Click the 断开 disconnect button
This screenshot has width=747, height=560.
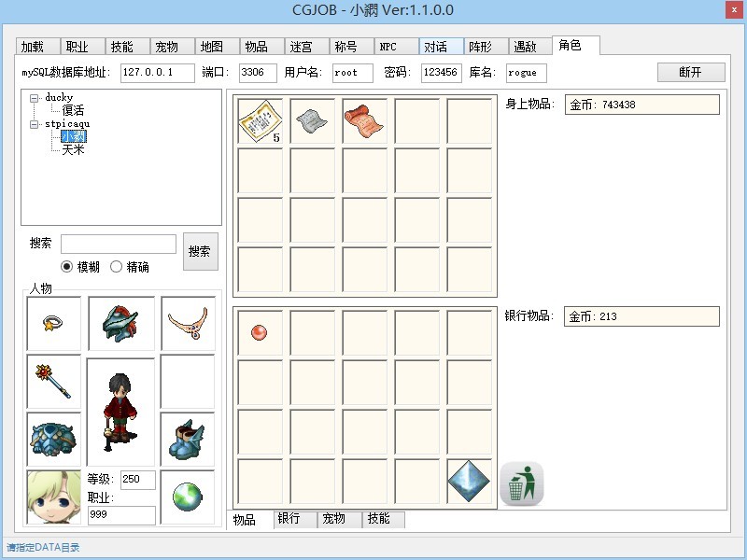[691, 73]
